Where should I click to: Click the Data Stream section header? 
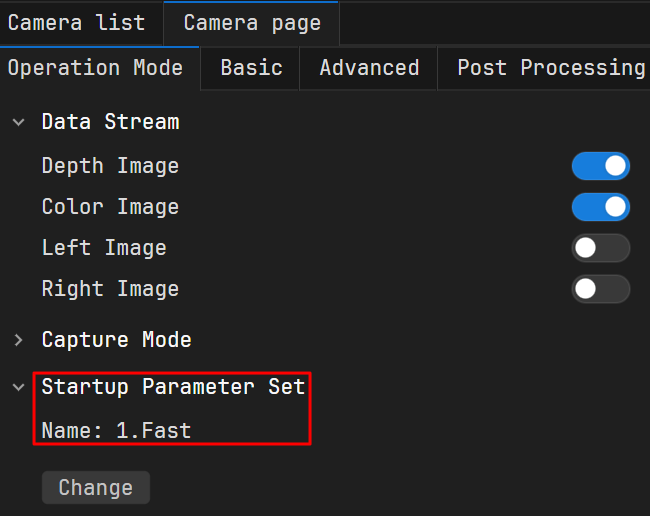pos(110,122)
